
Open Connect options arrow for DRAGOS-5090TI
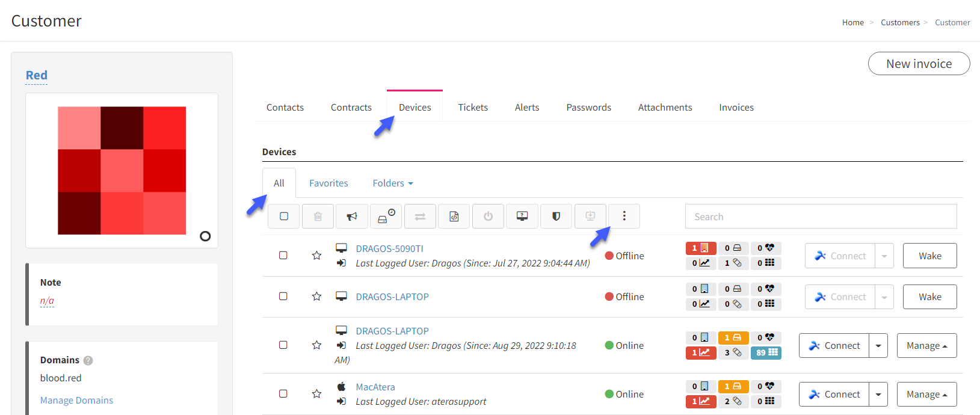[884, 256]
